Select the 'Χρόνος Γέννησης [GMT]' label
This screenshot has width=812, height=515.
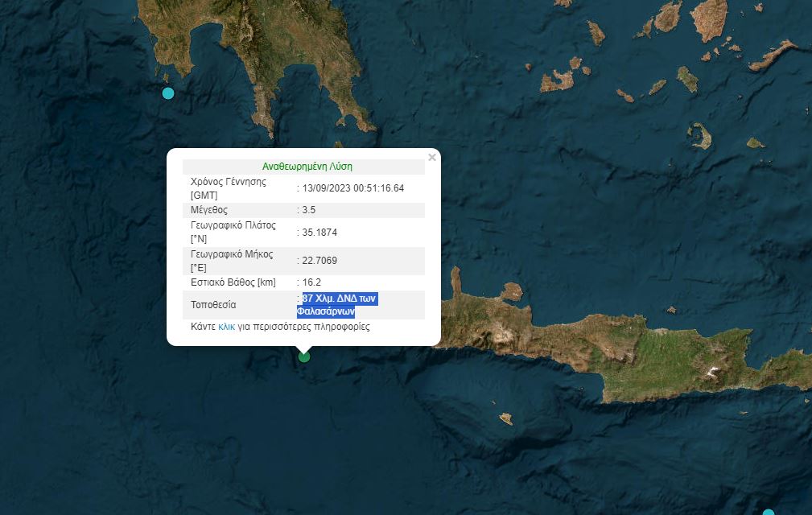pos(229,188)
